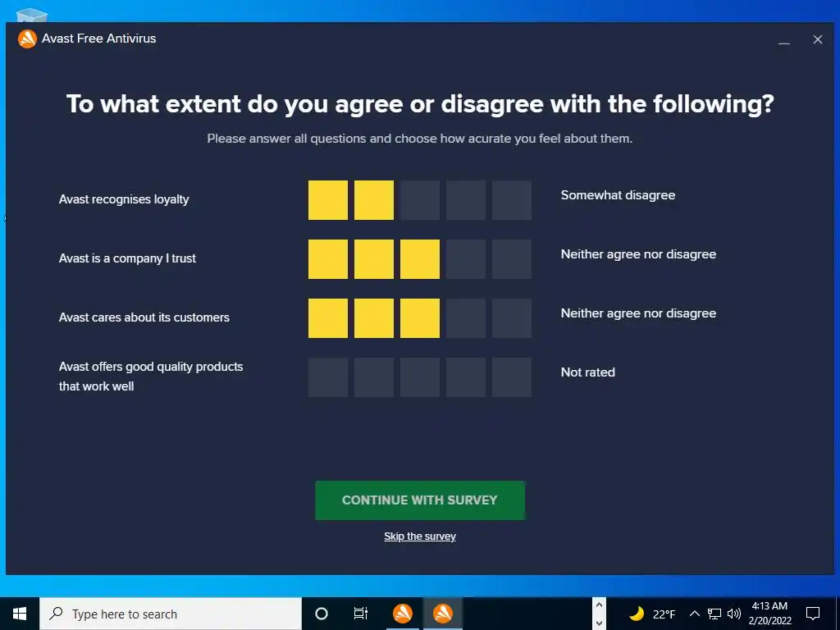This screenshot has height=630, width=840.
Task: Set 'Avast is a company I trust' to third square
Action: [x=420, y=259]
